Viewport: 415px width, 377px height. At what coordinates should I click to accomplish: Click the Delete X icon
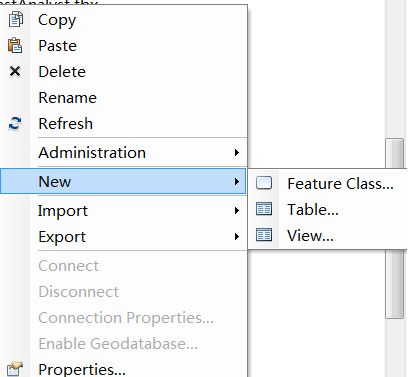[15, 71]
